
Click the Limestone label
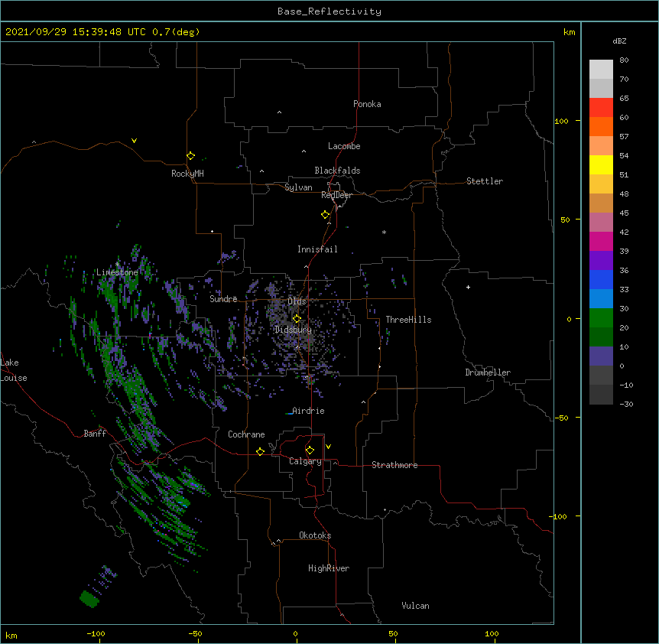coord(117,272)
